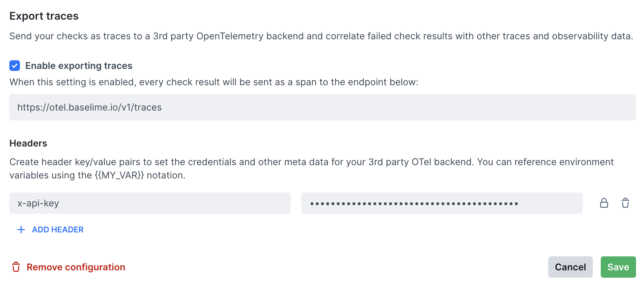Viewport: 644px width, 287px height.
Task: Select the x-api-key header name field
Action: (150, 203)
